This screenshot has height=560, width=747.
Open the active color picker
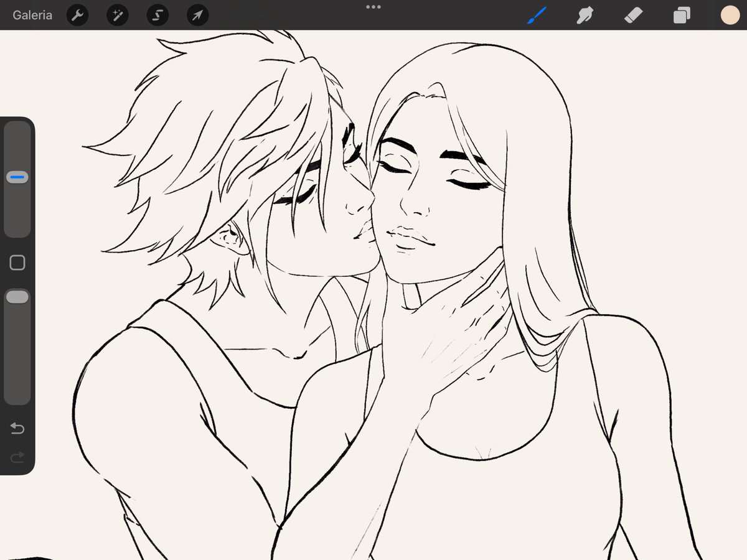coord(729,15)
